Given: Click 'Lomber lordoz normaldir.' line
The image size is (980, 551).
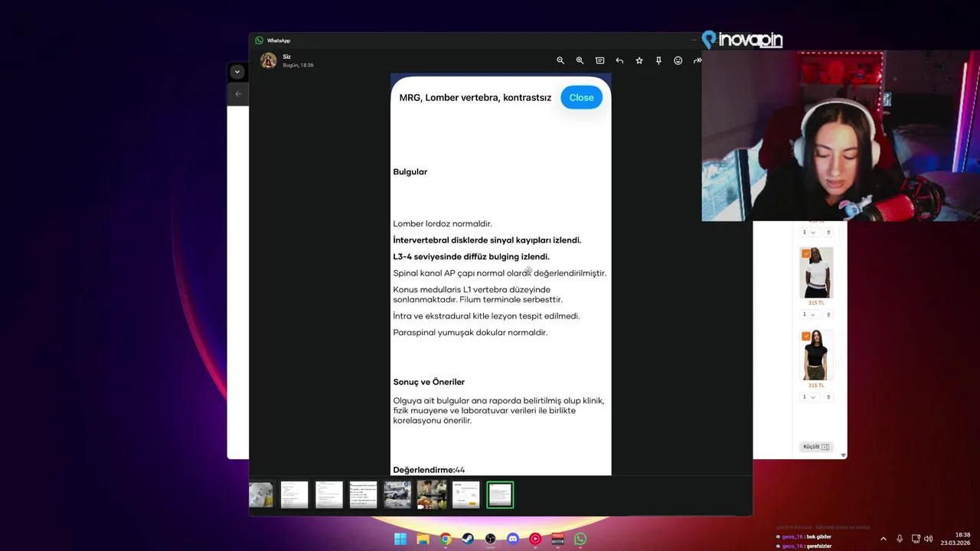Looking at the screenshot, I should pyautogui.click(x=443, y=223).
